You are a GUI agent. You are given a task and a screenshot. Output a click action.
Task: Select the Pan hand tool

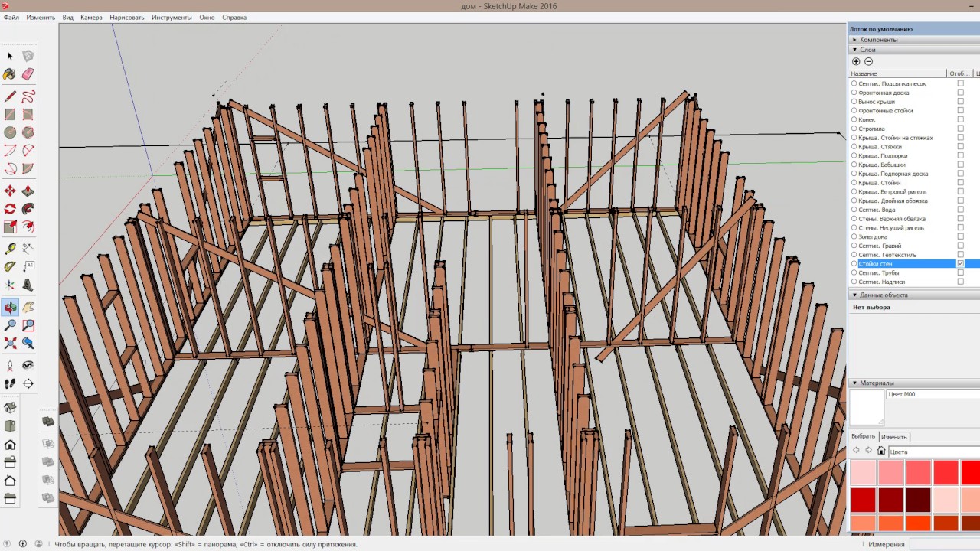pos(28,307)
